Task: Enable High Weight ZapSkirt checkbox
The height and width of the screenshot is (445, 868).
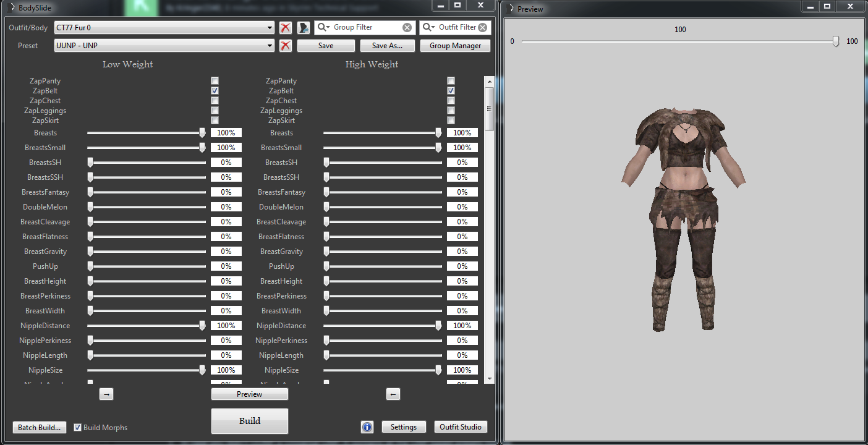Action: click(451, 121)
